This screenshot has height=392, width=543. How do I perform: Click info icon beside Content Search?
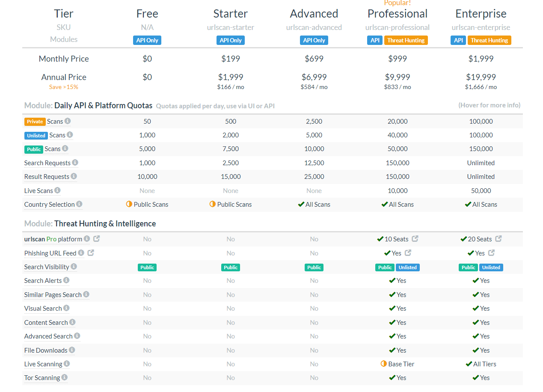[x=72, y=322]
